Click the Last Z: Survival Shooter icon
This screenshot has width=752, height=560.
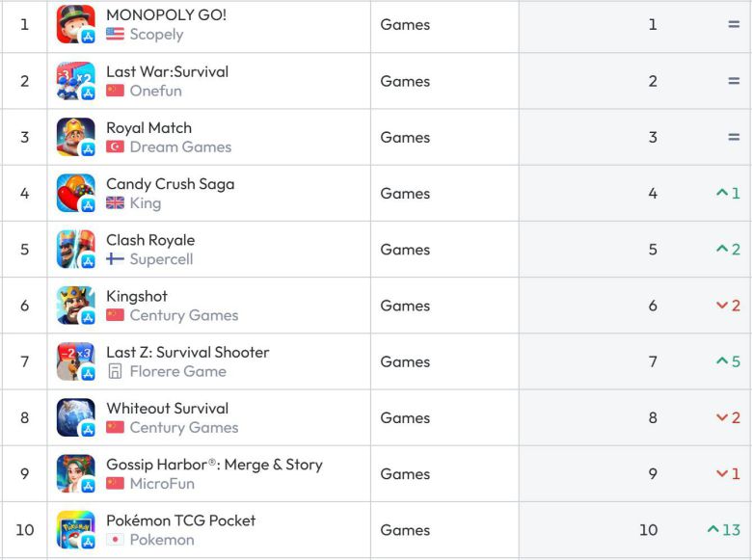75,361
